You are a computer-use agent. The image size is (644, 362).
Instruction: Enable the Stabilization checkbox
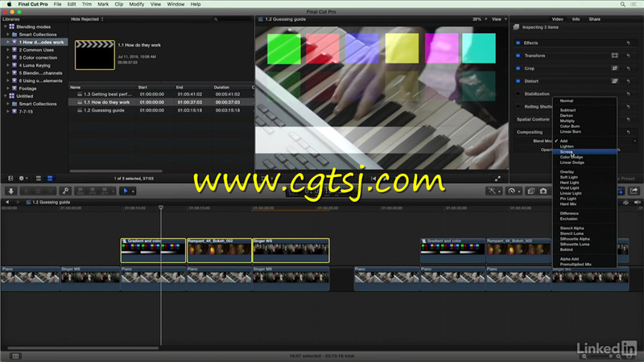[518, 93]
